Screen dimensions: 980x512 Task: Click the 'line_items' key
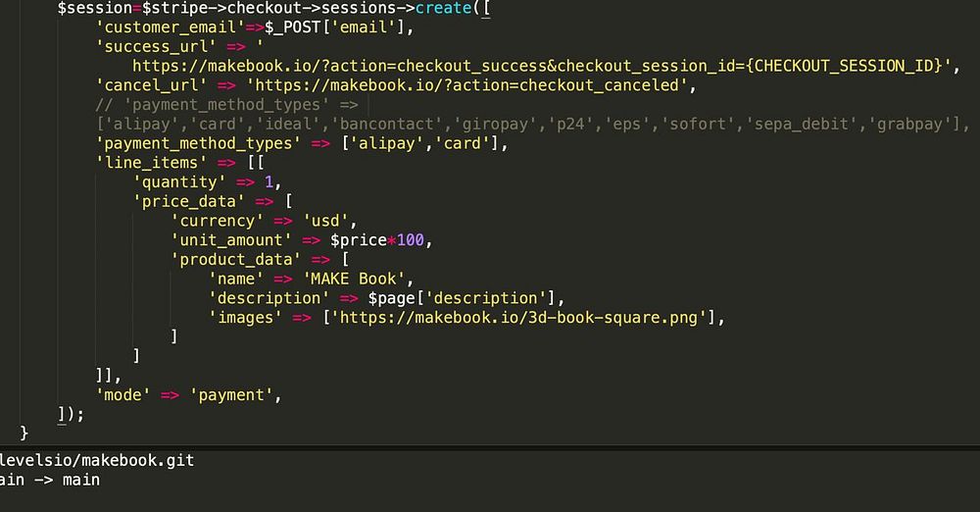[151, 163]
